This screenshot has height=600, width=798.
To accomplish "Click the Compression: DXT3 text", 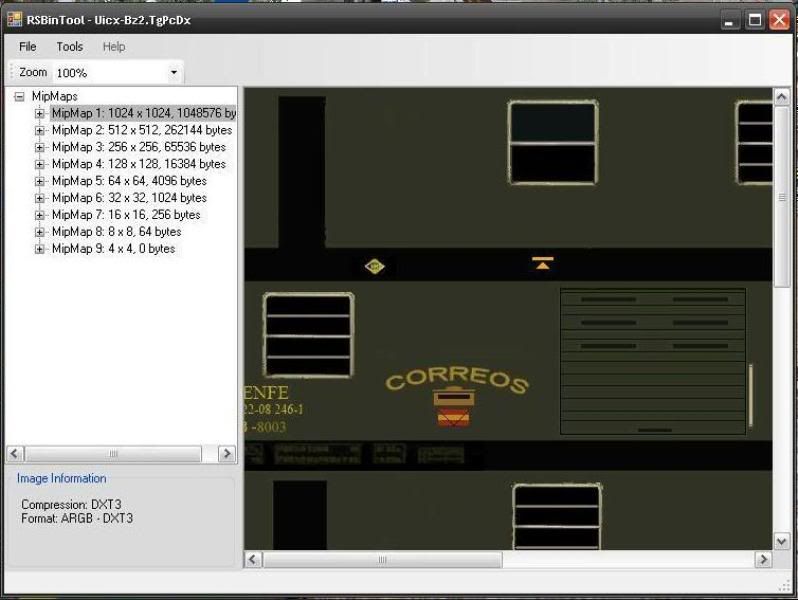I will pos(71,504).
